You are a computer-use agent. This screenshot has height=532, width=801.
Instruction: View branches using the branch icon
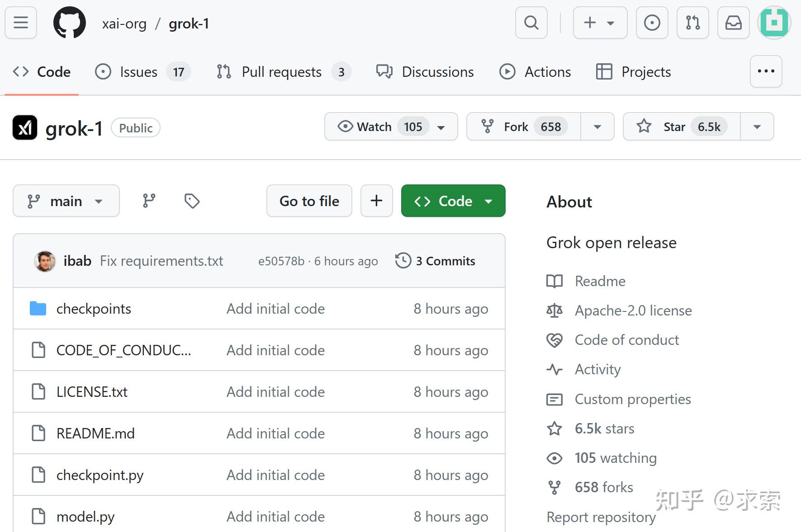click(x=149, y=201)
